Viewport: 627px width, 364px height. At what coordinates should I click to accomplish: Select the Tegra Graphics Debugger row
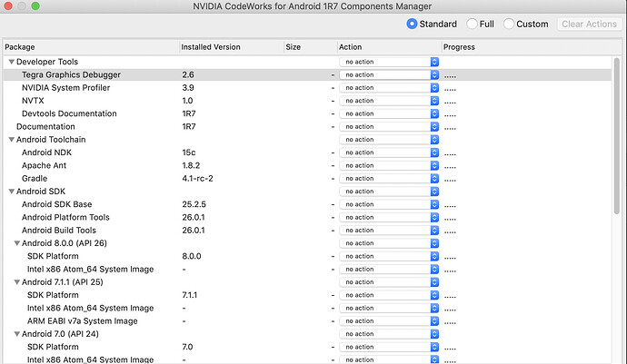[x=307, y=74]
